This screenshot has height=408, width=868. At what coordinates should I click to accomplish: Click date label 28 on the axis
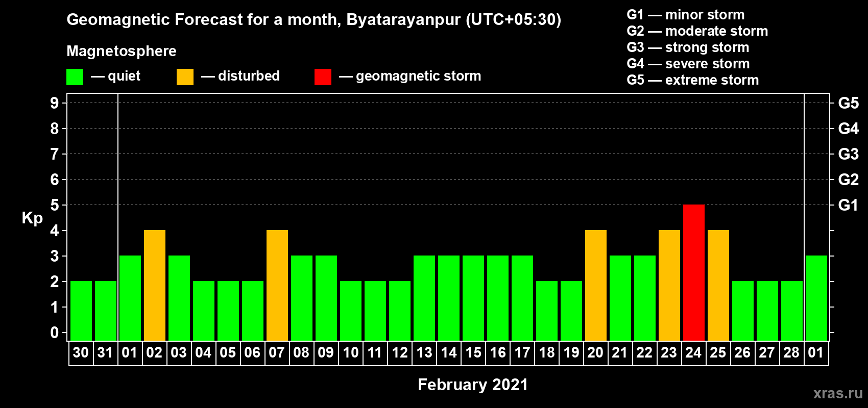point(791,353)
